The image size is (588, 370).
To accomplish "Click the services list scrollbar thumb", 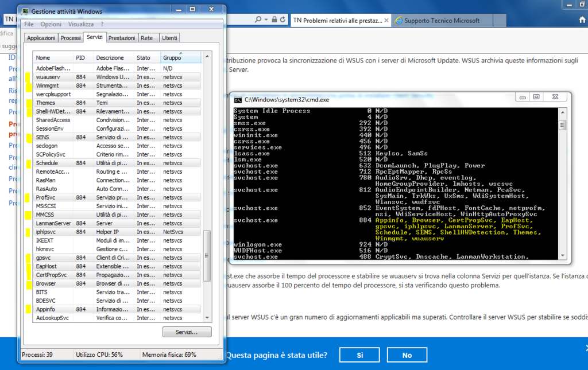I will [207, 256].
